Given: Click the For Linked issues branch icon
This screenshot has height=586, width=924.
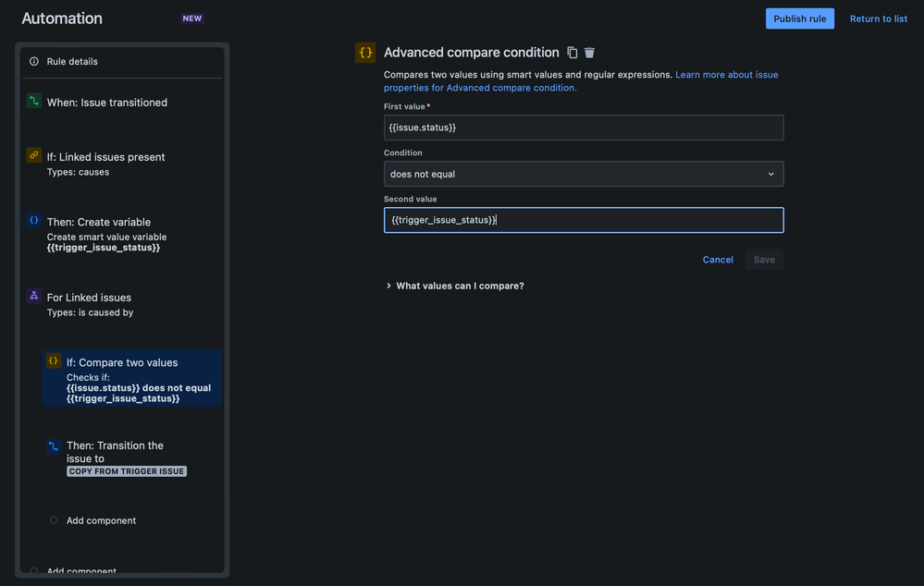Looking at the screenshot, I should point(34,296).
